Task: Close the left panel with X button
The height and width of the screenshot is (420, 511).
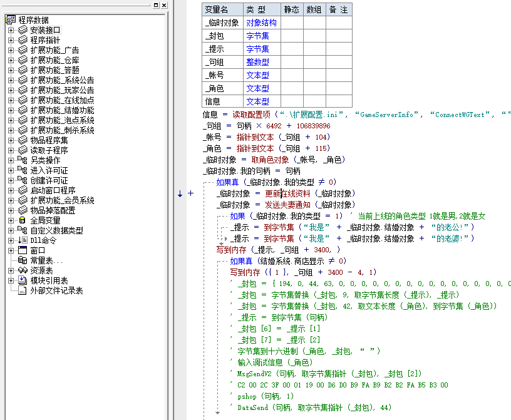Action: 164,6
